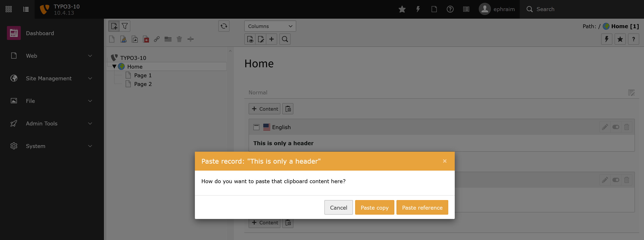Click the English content element checkbox icon
The width and height of the screenshot is (644, 240).
[x=256, y=127]
